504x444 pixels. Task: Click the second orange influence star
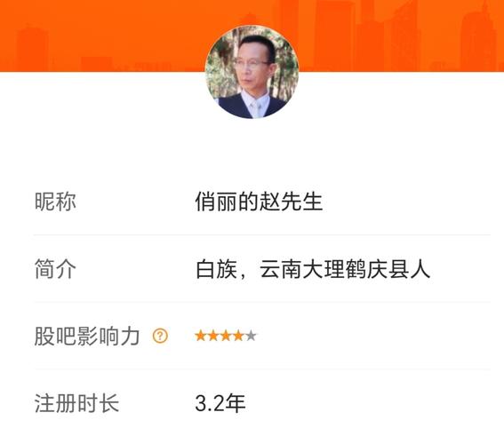pos(213,336)
